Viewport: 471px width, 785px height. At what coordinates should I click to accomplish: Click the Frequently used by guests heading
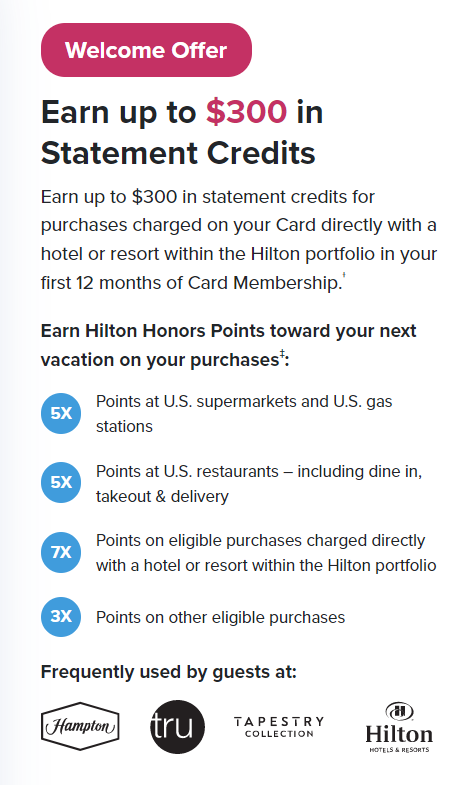(169, 672)
